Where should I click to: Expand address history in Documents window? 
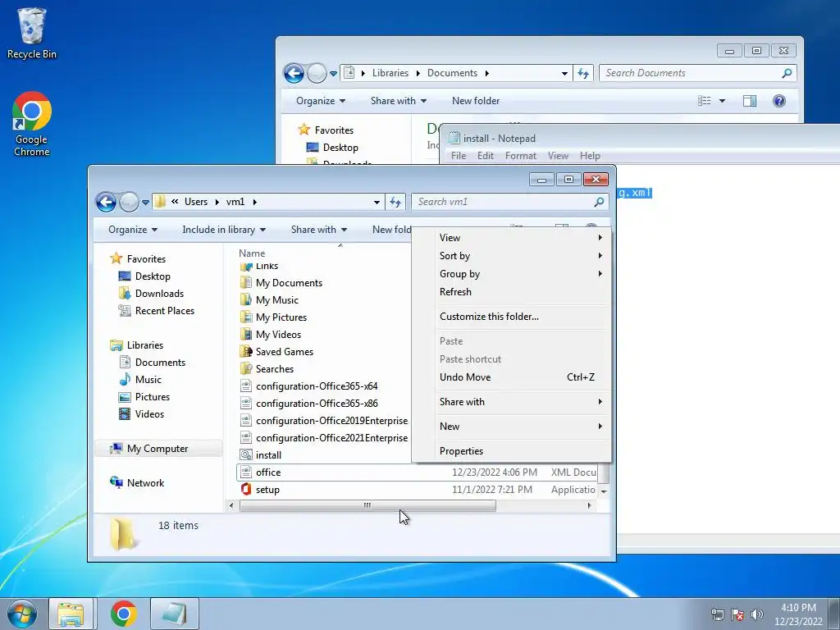pos(564,73)
